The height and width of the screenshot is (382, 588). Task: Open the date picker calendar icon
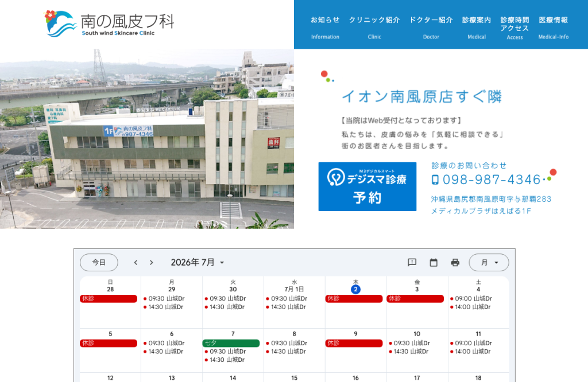(x=434, y=262)
